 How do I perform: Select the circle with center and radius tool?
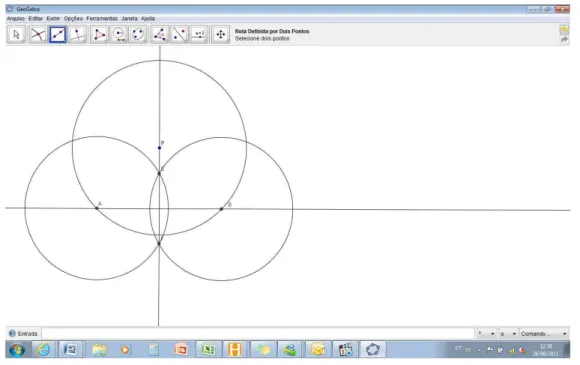[x=118, y=34]
